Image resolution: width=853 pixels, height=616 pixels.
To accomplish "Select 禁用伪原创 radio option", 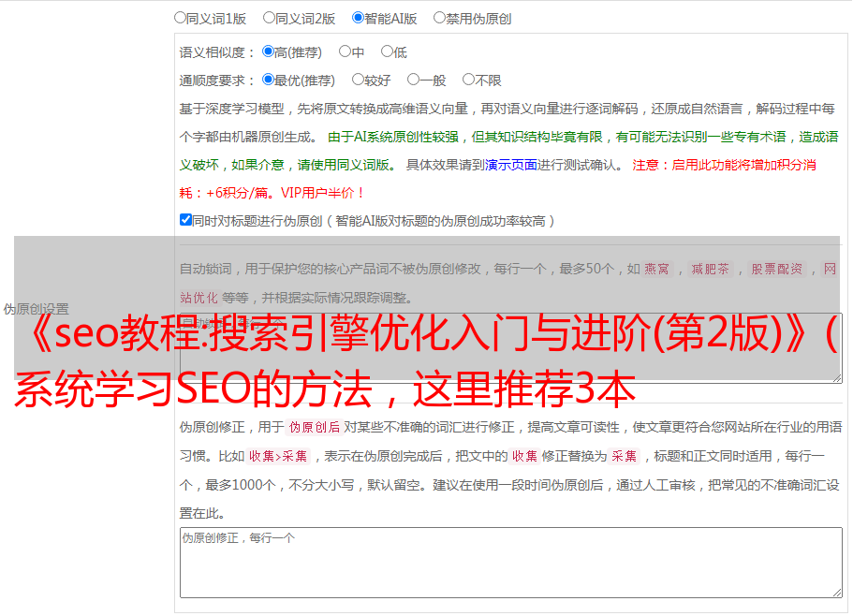I will [x=439, y=18].
